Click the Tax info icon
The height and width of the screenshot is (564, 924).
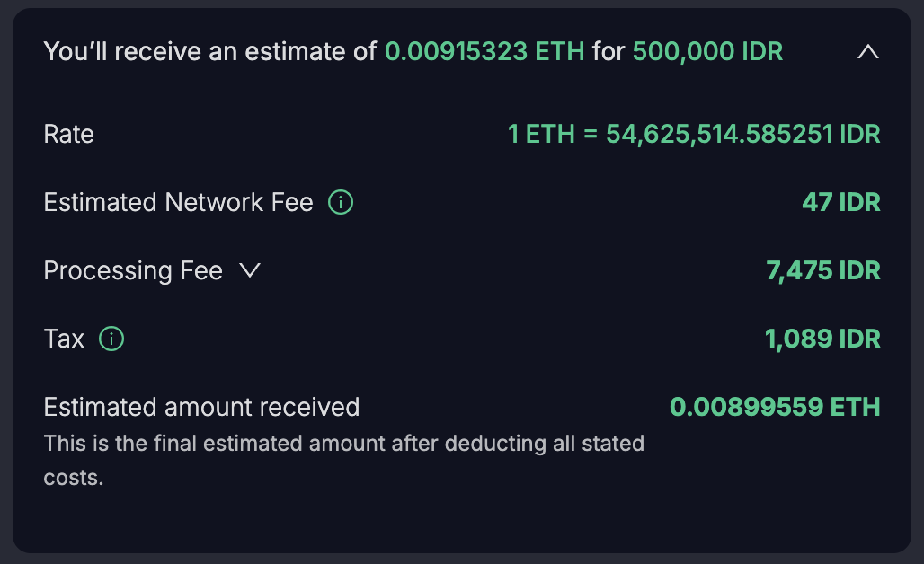pos(111,339)
